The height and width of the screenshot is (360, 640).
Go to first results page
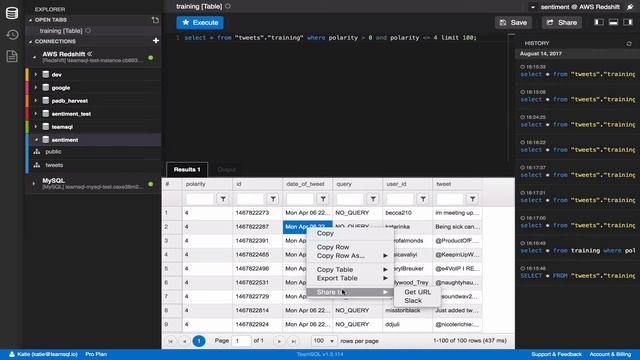171,341
